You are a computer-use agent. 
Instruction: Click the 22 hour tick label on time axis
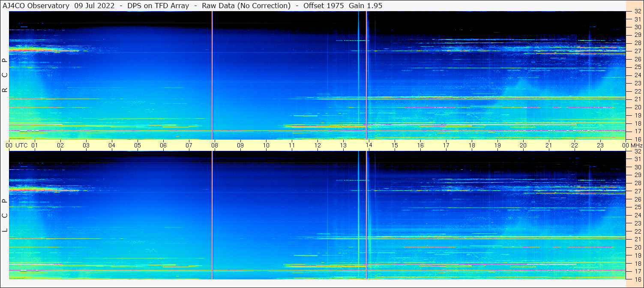(x=575, y=145)
